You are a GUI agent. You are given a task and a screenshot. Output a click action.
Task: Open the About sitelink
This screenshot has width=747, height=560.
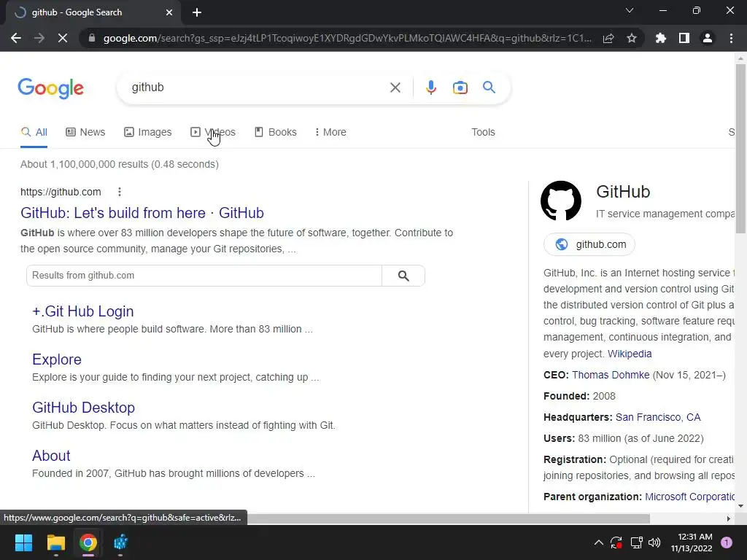pos(51,456)
